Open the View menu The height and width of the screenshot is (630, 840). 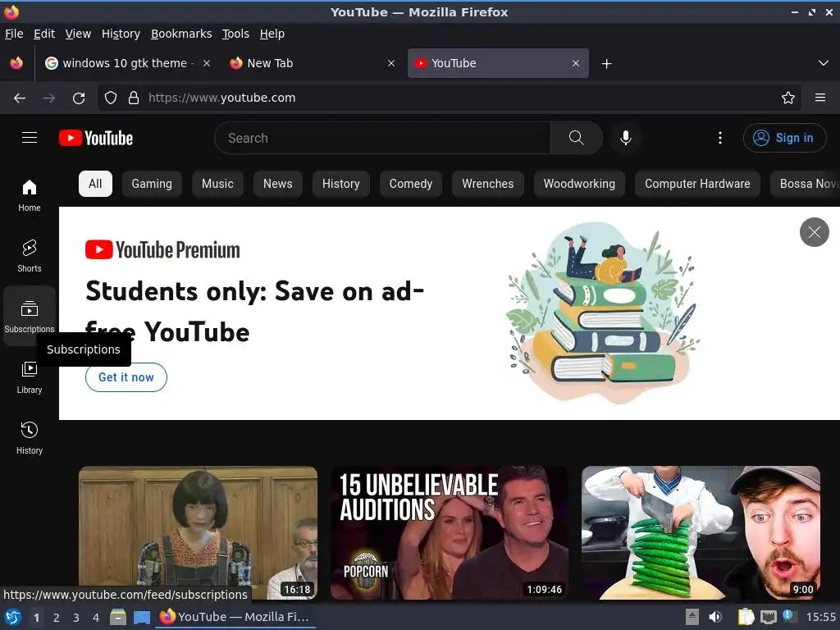pos(78,34)
